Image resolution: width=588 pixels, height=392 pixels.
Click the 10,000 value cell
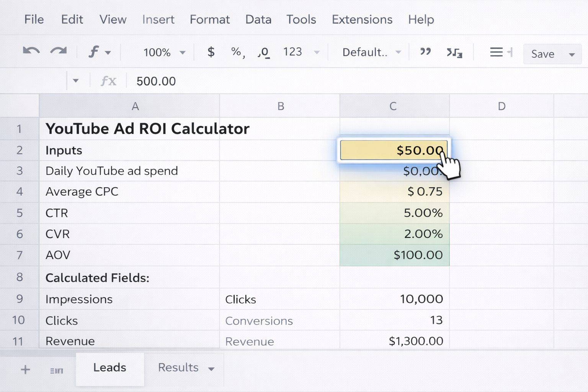coord(395,299)
